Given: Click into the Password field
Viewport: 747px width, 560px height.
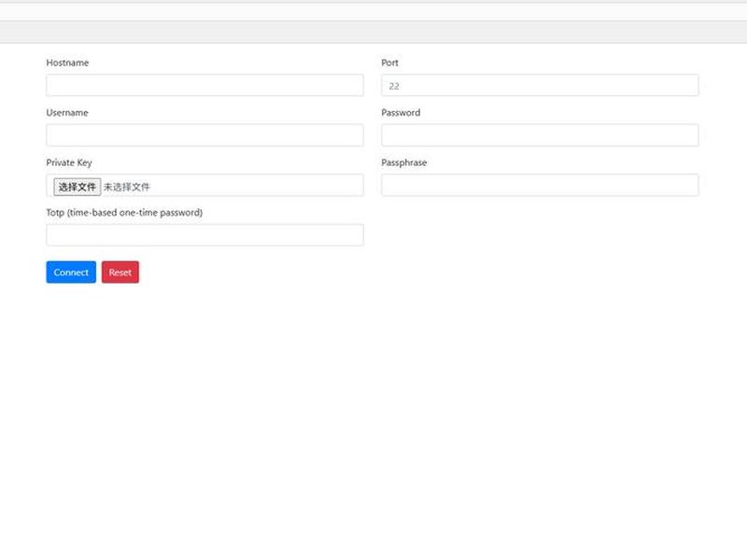Looking at the screenshot, I should tap(540, 135).
